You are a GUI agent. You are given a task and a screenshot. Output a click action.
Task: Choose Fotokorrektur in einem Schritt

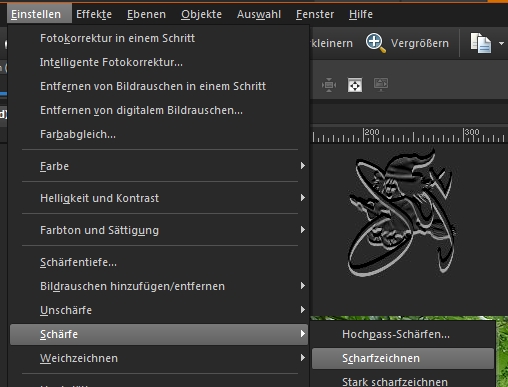[x=159, y=38]
